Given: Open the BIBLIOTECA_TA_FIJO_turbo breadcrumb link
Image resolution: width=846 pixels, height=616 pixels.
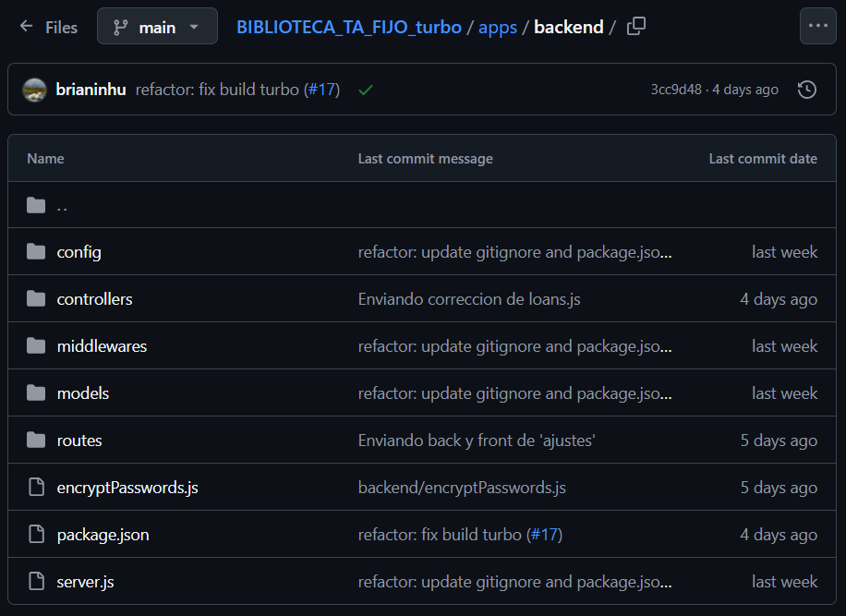Looking at the screenshot, I should (348, 27).
